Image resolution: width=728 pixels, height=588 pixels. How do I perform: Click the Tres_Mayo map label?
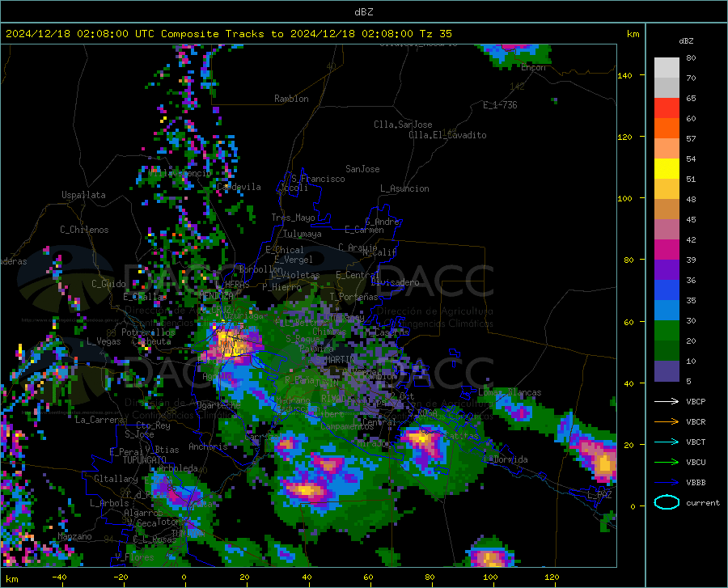click(293, 218)
